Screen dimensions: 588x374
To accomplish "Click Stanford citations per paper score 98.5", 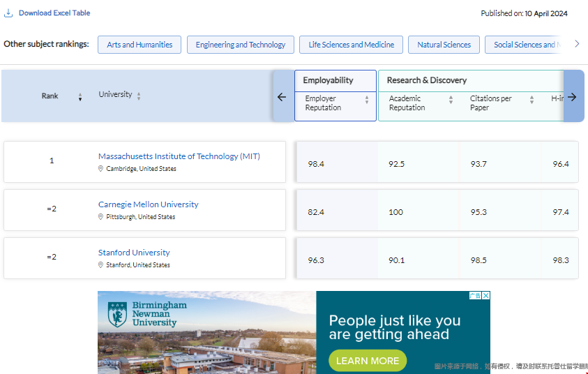I will click(478, 260).
